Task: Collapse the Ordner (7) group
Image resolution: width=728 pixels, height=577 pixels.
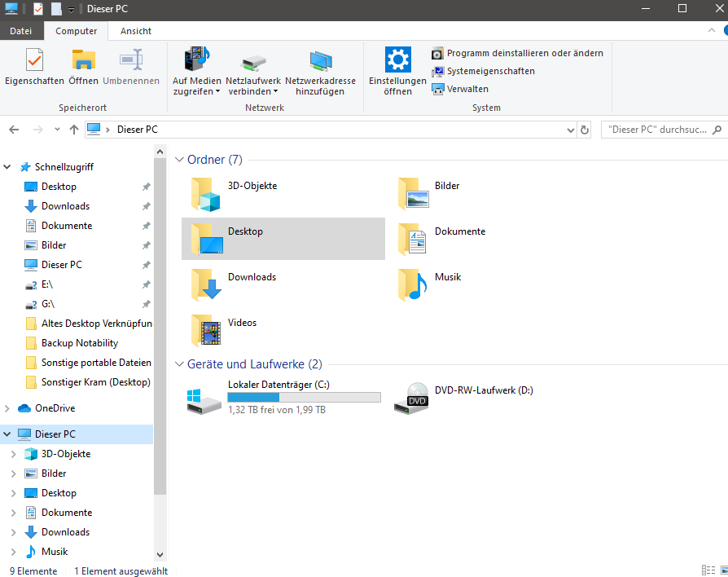Action: [179, 160]
